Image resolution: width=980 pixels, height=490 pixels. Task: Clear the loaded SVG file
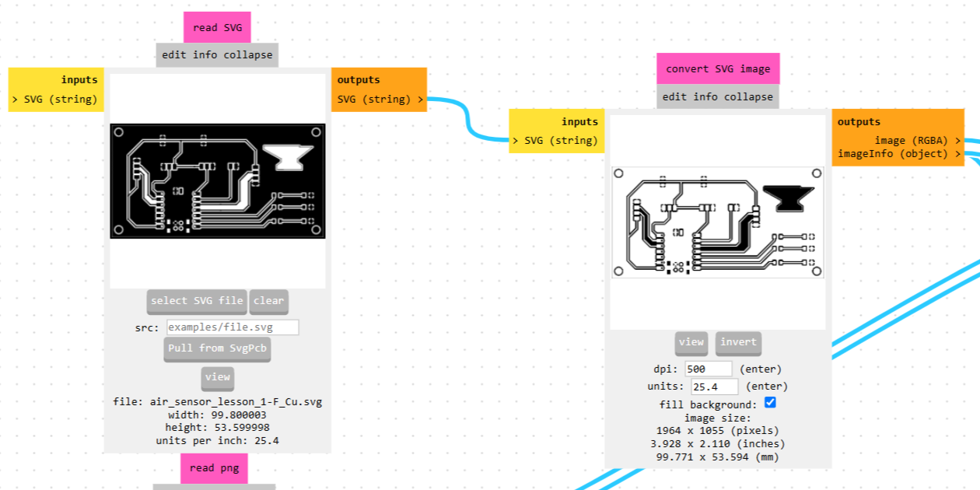click(269, 301)
